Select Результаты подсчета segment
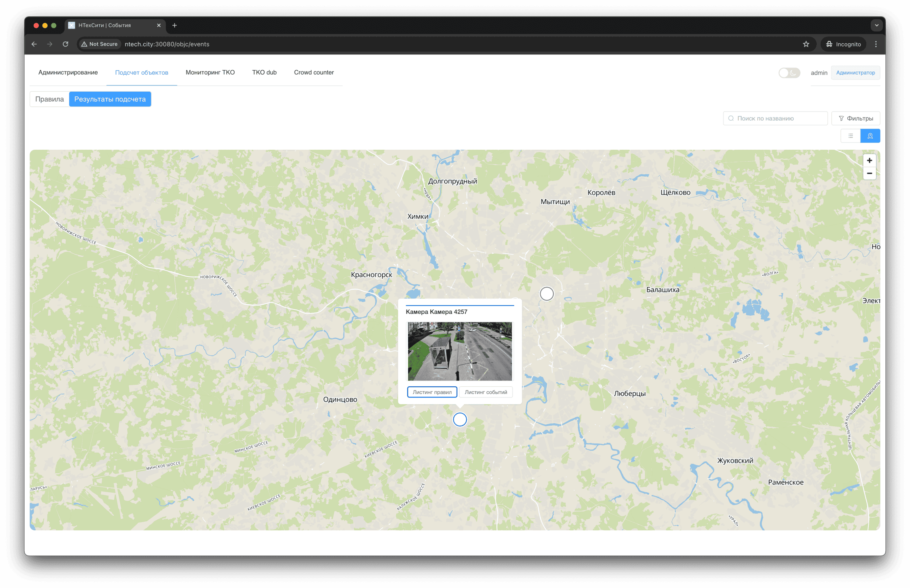This screenshot has height=588, width=910. 110,99
